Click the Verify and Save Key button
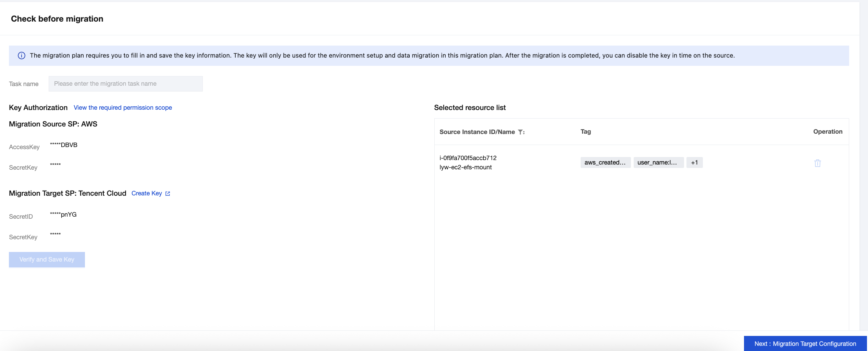868x351 pixels. [x=47, y=259]
